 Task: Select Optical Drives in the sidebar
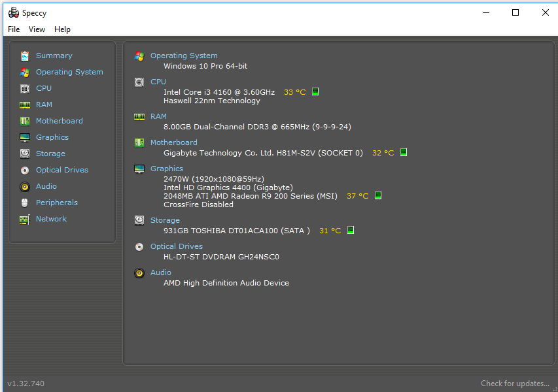pos(62,171)
